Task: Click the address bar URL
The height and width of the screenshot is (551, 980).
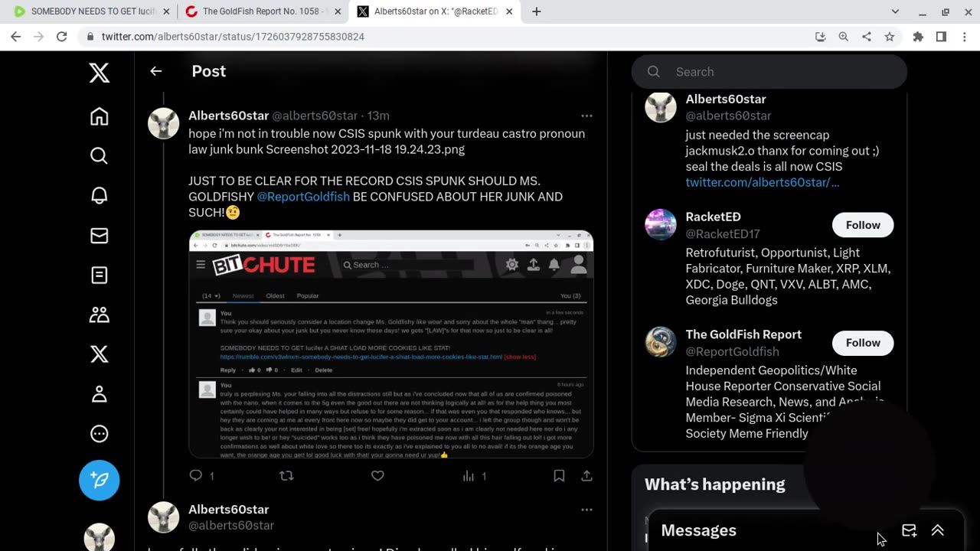Action: pyautogui.click(x=233, y=37)
